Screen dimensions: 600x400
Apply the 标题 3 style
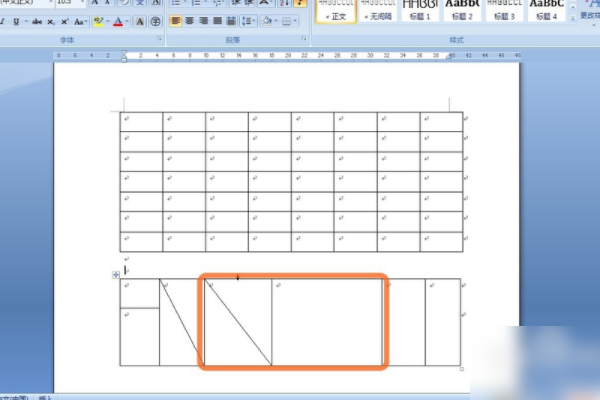tap(504, 11)
